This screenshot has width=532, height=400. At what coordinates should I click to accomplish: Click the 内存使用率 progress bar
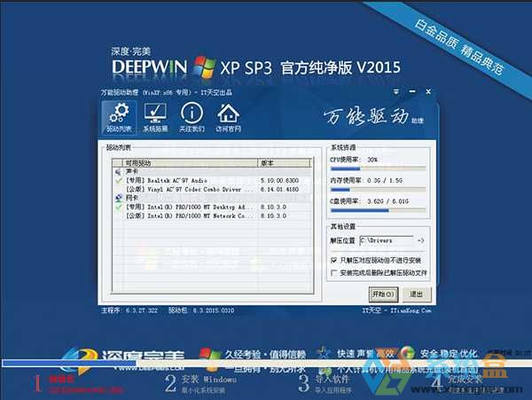coord(378,190)
